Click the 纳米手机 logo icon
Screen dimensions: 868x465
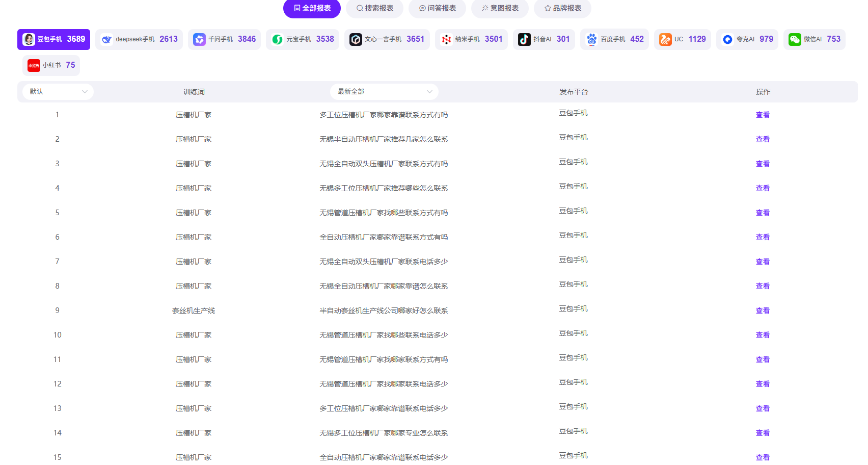[446, 39]
